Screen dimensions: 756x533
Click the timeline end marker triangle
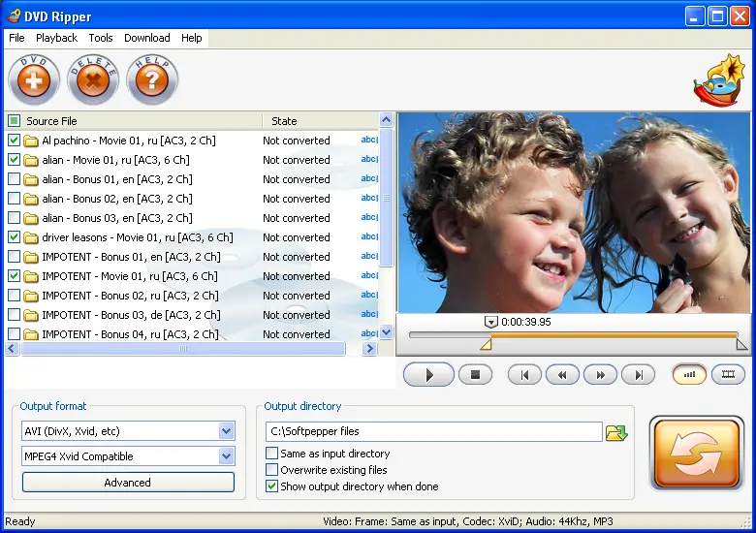coord(741,344)
